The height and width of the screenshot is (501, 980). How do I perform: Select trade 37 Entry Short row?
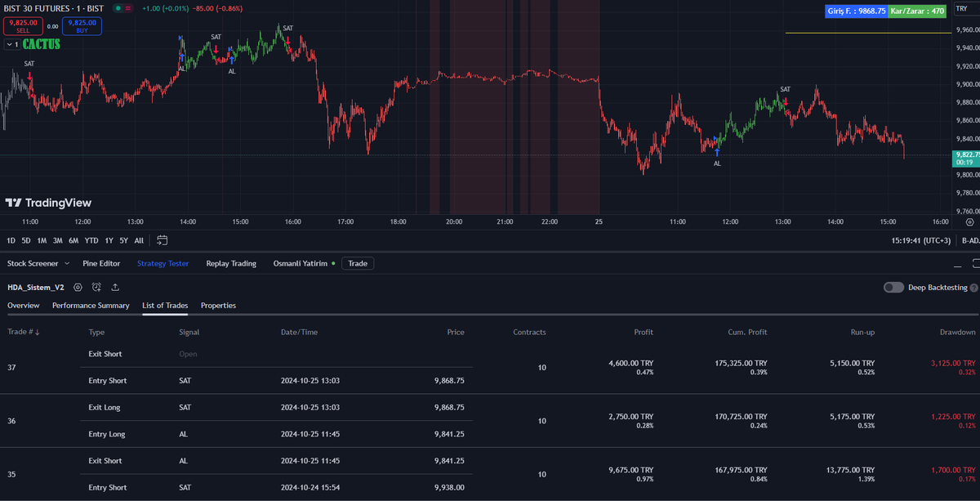[278, 381]
